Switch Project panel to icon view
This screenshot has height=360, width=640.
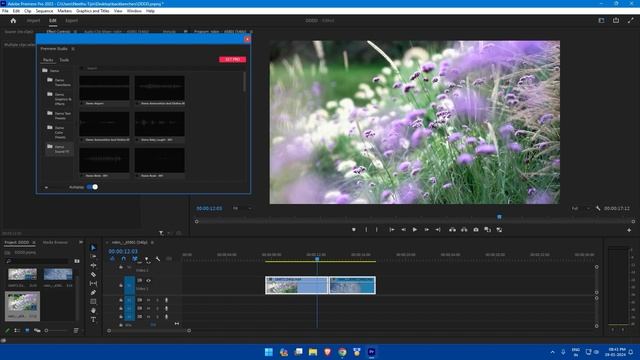27,330
